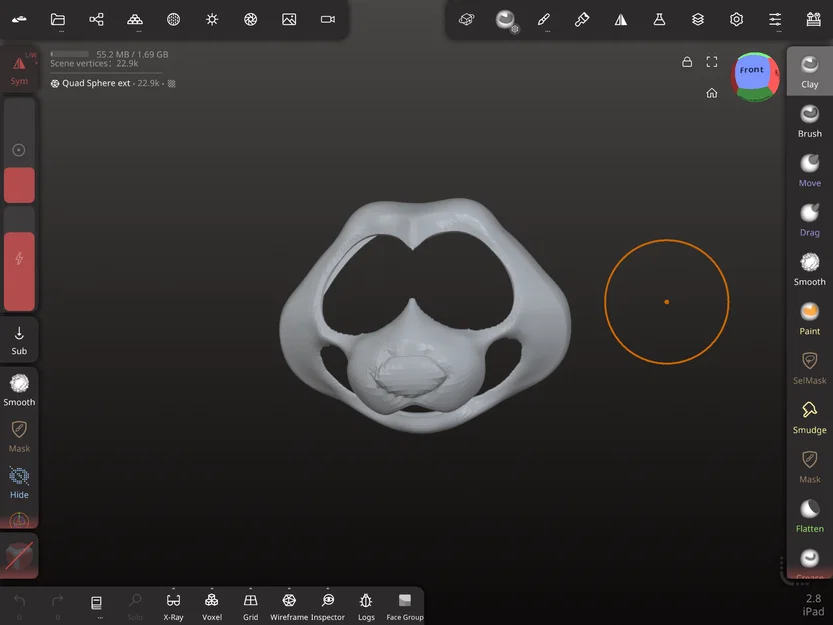Viewport: 833px width, 625px height.
Task: Toggle the camera lock icon
Action: click(687, 62)
